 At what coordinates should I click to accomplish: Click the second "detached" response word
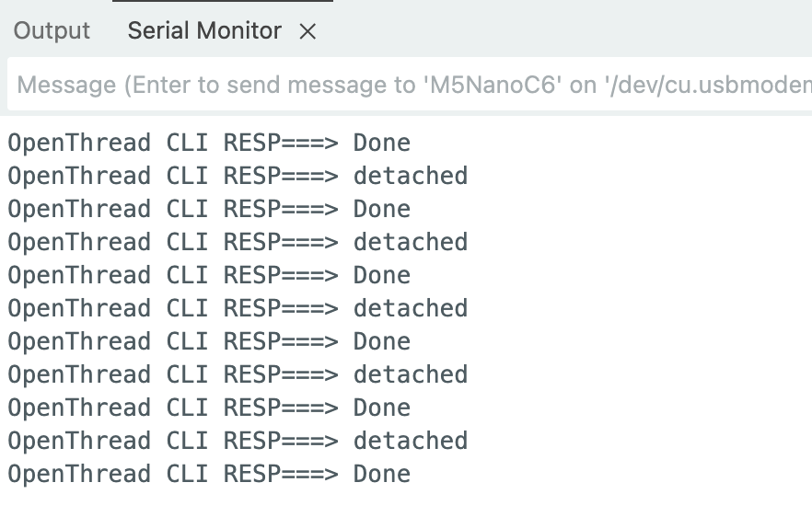coord(411,242)
